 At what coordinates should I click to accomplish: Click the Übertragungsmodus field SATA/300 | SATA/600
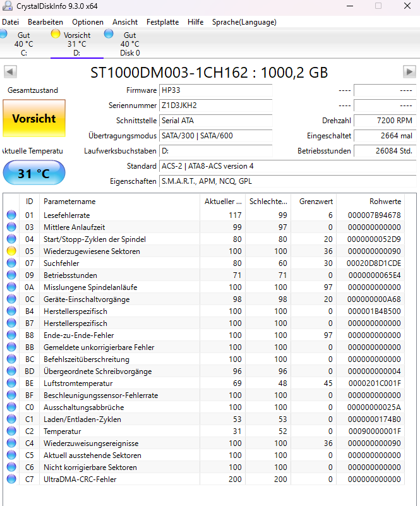[216, 136]
